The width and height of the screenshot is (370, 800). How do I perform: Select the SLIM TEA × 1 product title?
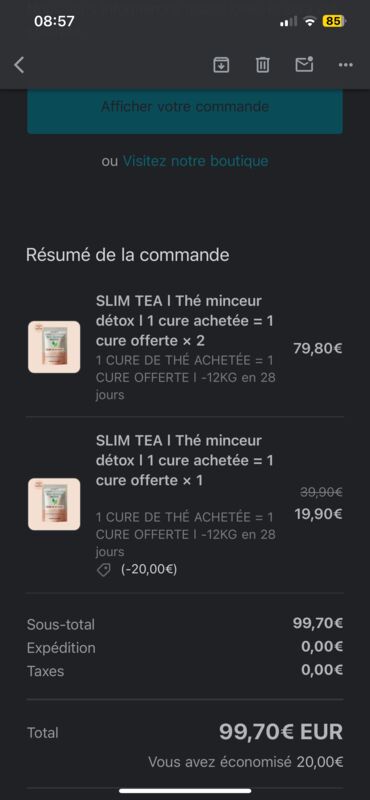tap(185, 460)
